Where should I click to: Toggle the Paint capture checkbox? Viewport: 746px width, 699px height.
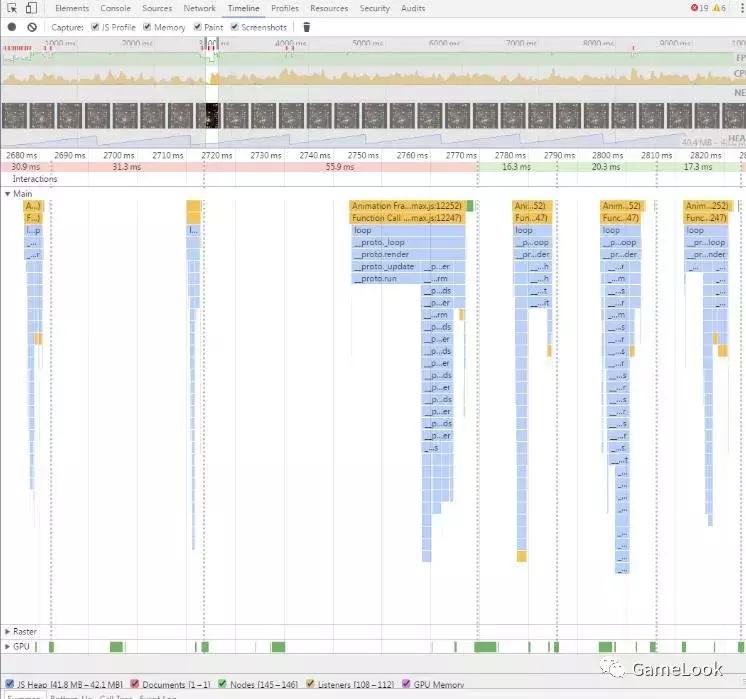pos(198,27)
